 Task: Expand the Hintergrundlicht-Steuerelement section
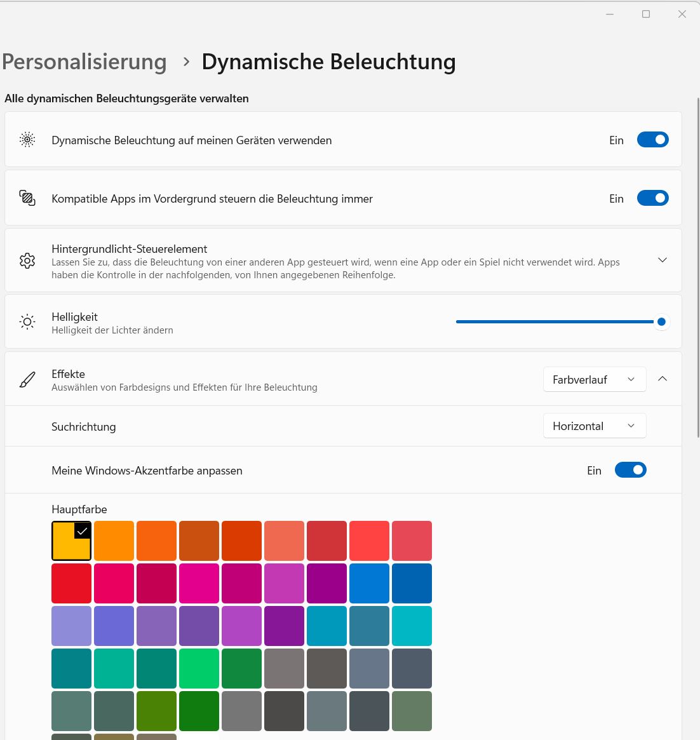[x=663, y=260]
